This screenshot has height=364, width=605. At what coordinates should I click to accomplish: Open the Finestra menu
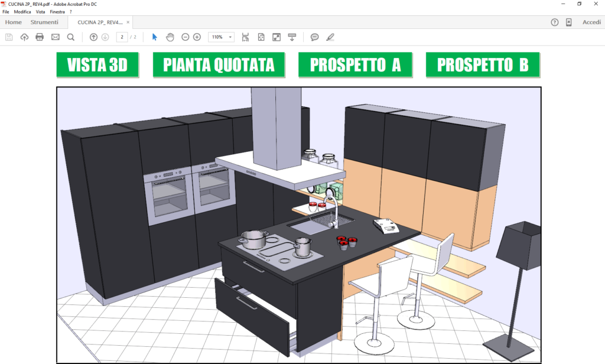(57, 12)
